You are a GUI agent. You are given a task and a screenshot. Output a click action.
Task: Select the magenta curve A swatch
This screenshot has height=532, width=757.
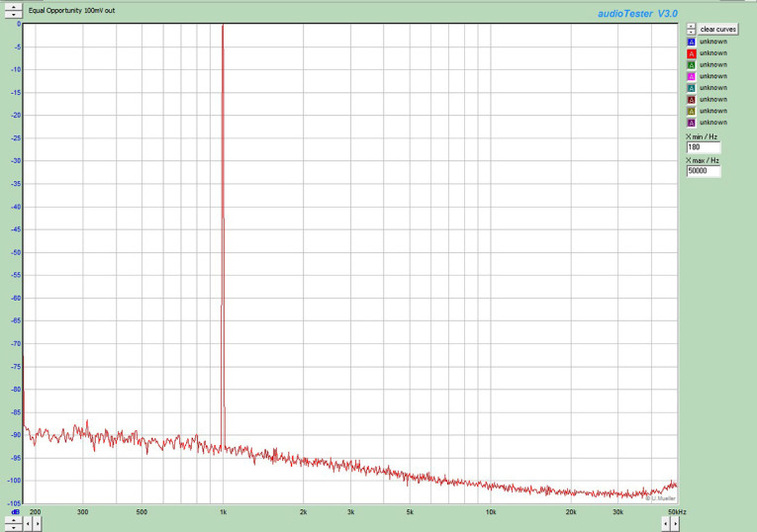(x=691, y=77)
